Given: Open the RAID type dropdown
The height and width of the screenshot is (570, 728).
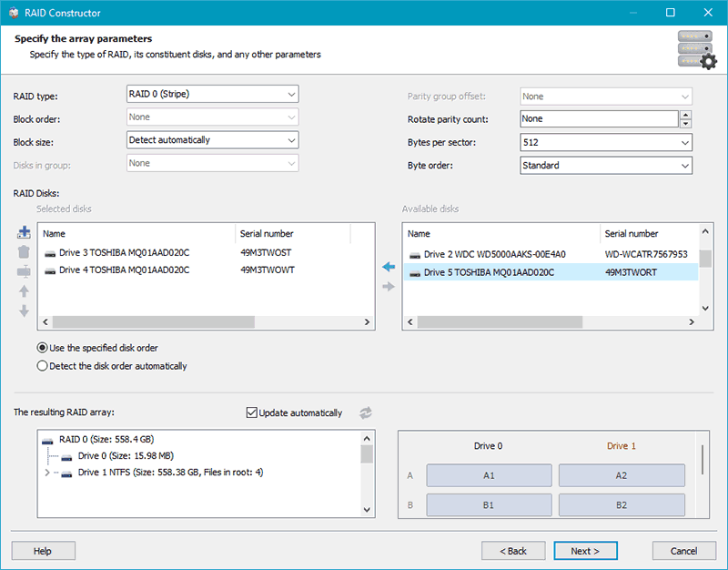Looking at the screenshot, I should 213,94.
